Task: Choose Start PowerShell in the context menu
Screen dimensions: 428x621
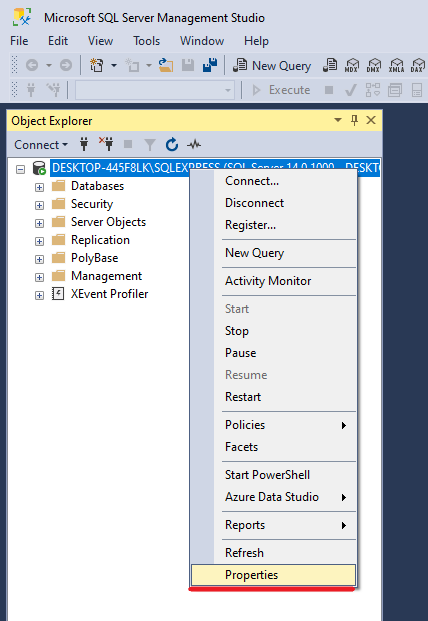Action: [274, 475]
